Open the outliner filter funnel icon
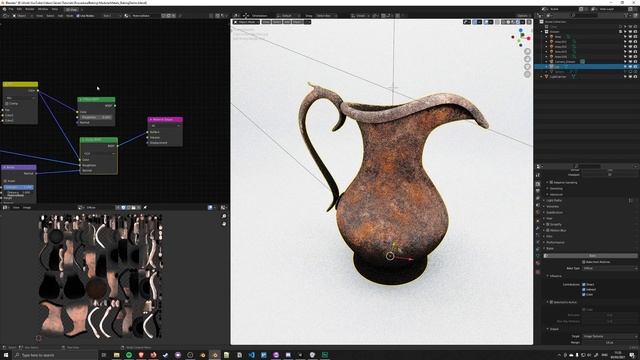Image resolution: width=640 pixels, height=360 pixels. (627, 16)
